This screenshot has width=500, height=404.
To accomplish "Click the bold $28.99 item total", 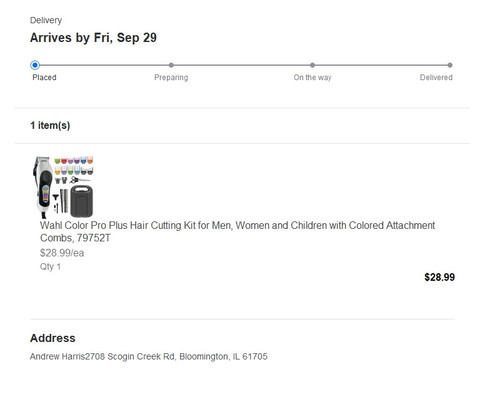I will 439,277.
